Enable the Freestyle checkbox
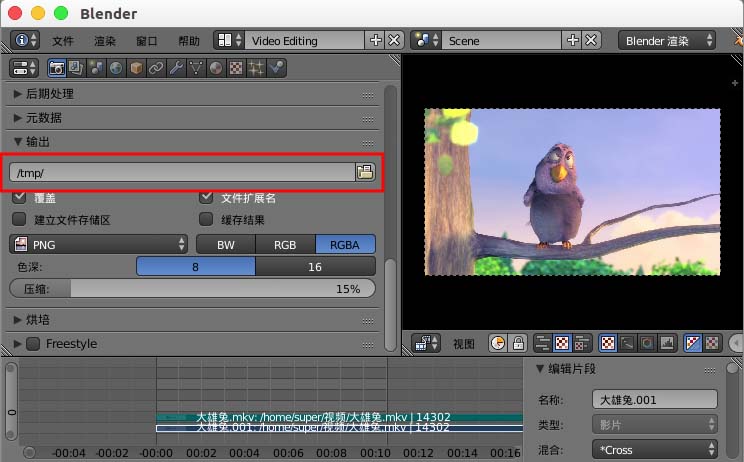 pyautogui.click(x=33, y=343)
